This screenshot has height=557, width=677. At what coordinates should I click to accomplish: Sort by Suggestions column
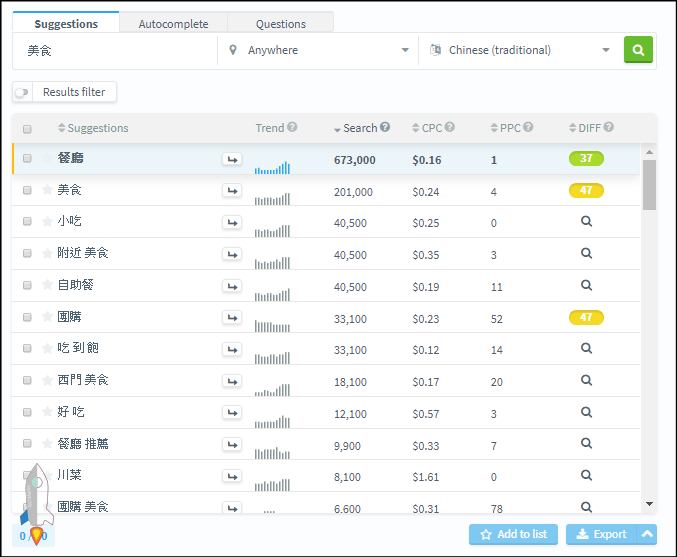pos(93,128)
